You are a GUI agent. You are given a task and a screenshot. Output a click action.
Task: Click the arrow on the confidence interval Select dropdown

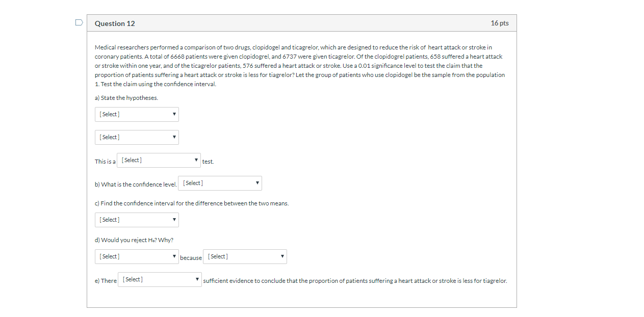coord(174,220)
